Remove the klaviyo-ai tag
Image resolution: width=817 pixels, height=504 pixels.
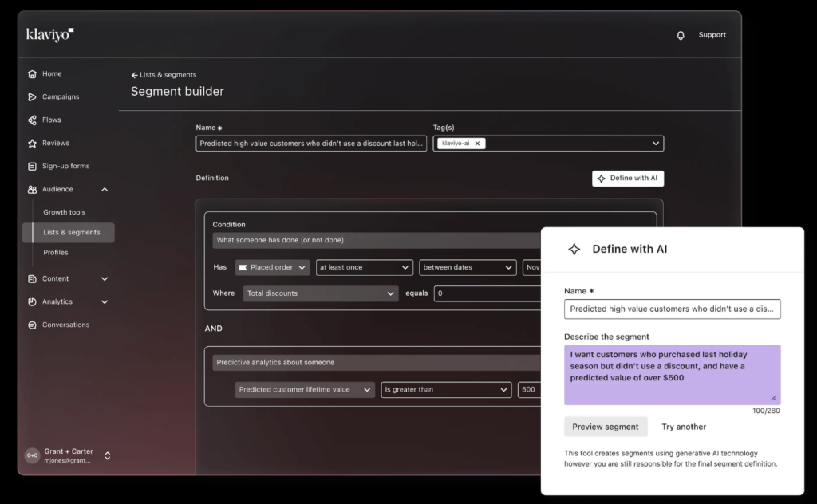click(x=477, y=144)
